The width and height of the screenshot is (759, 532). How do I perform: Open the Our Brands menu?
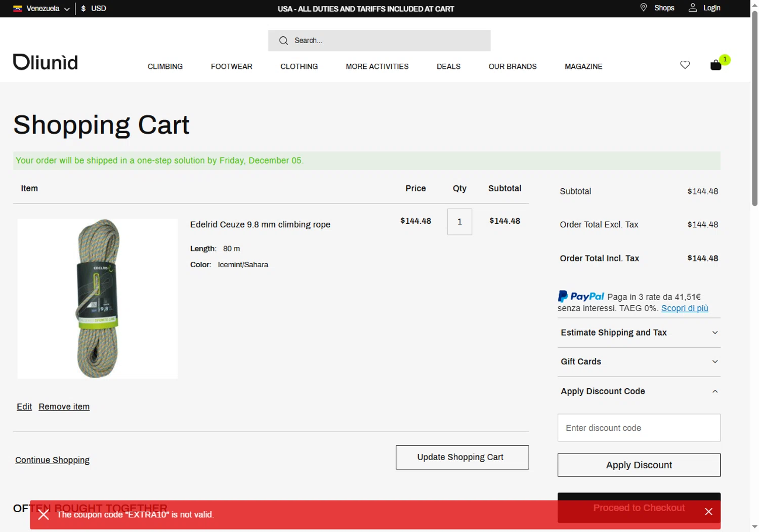click(513, 66)
